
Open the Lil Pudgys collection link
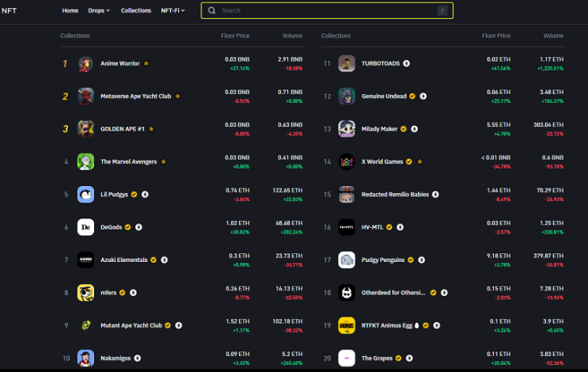(x=115, y=194)
